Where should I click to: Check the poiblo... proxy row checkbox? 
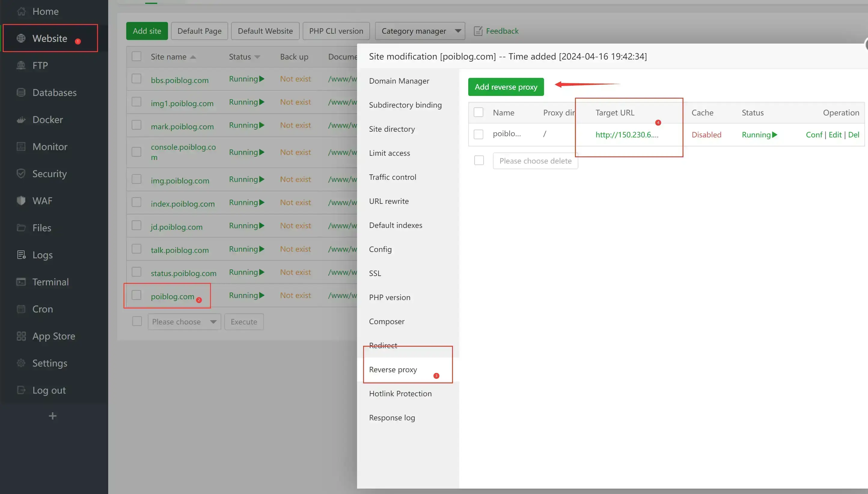pos(478,135)
